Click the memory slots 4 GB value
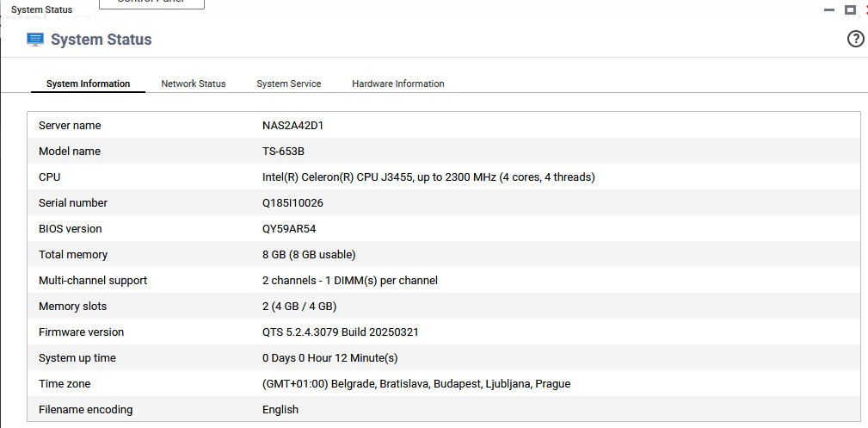The height and width of the screenshot is (428, 868). 299,307
